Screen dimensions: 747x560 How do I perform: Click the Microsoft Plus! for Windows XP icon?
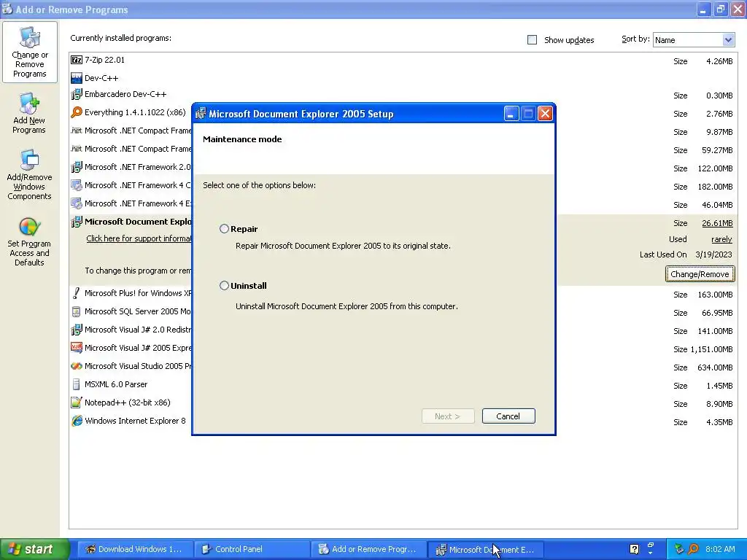pos(76,293)
